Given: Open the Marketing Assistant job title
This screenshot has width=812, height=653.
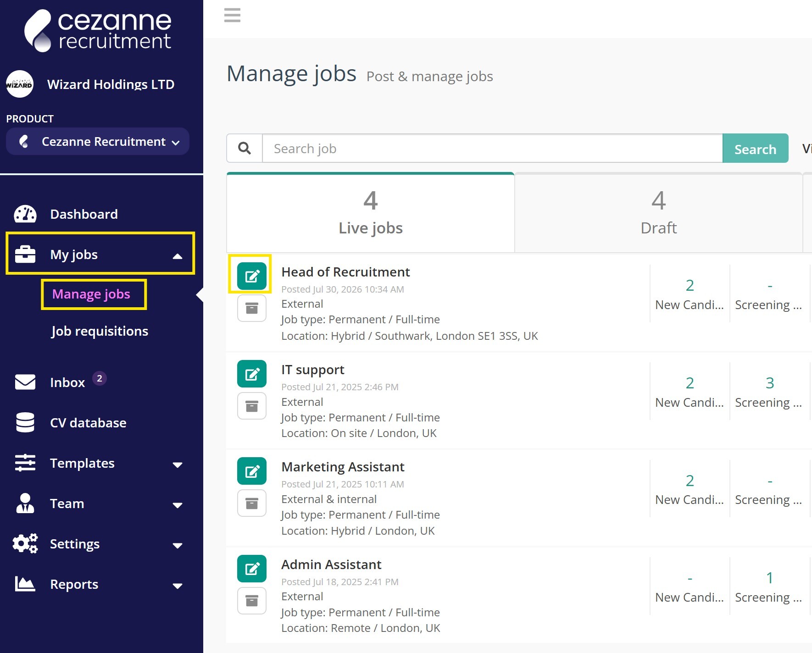Looking at the screenshot, I should coord(343,467).
